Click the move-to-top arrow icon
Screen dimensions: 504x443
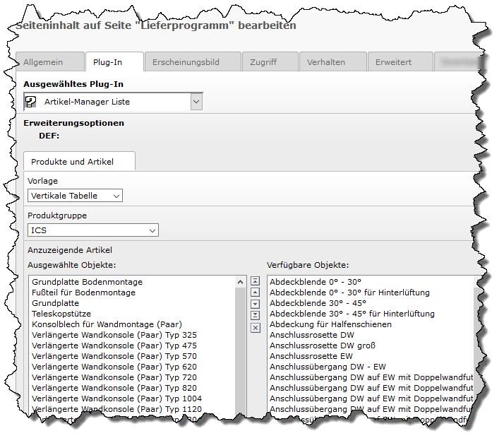256,281
